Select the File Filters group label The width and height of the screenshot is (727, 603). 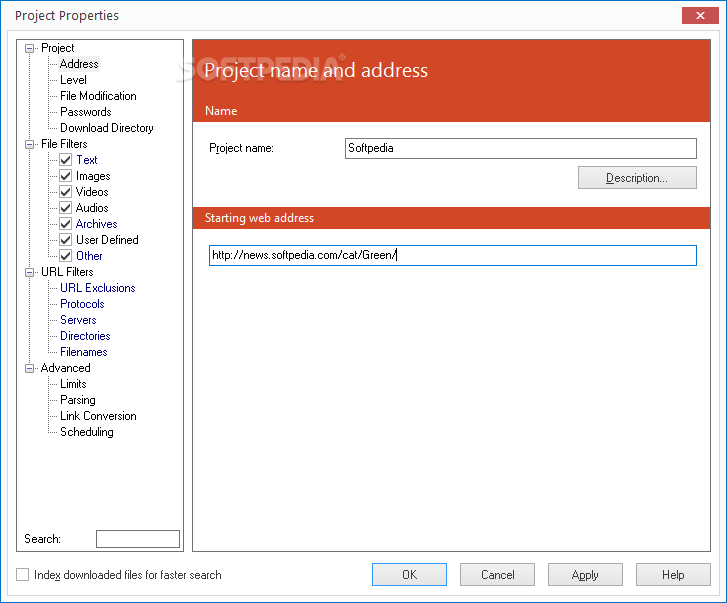[x=64, y=144]
